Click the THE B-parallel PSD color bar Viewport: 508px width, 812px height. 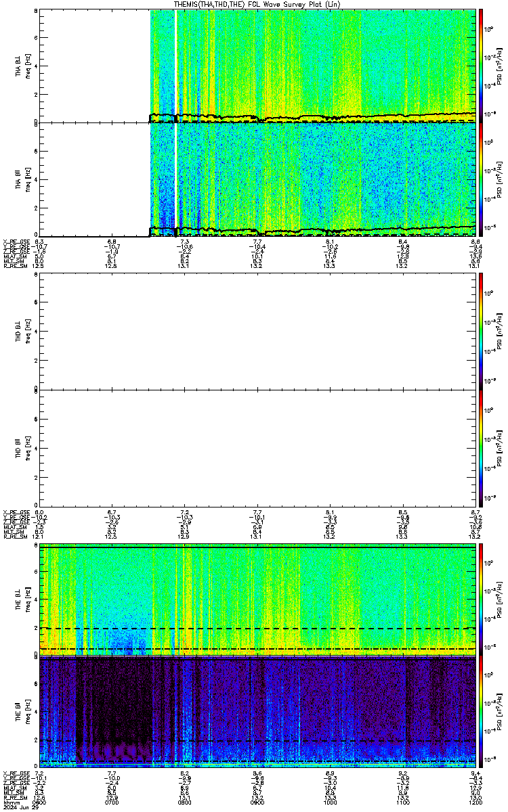482,712
